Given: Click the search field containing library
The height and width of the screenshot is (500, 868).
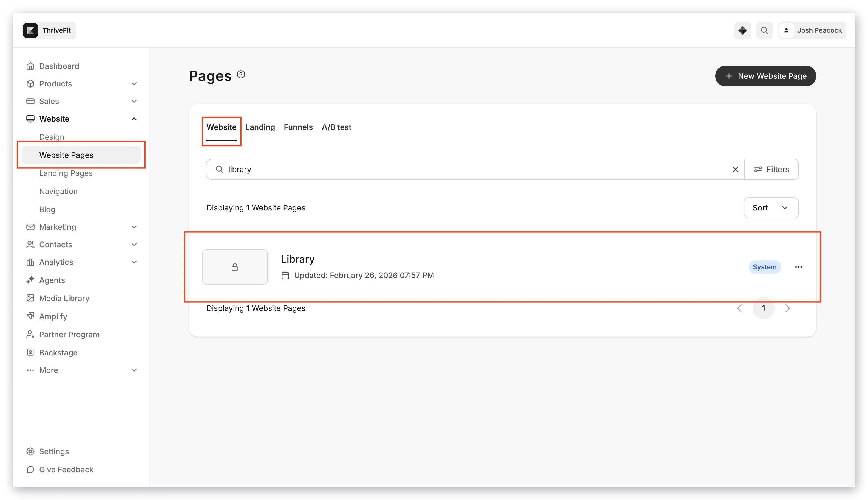Looking at the screenshot, I should coord(475,169).
